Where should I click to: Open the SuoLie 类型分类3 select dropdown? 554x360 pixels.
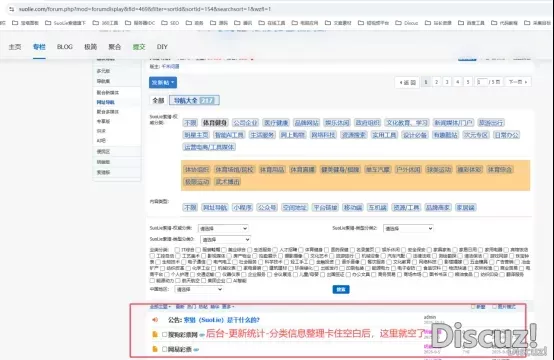click(x=225, y=240)
